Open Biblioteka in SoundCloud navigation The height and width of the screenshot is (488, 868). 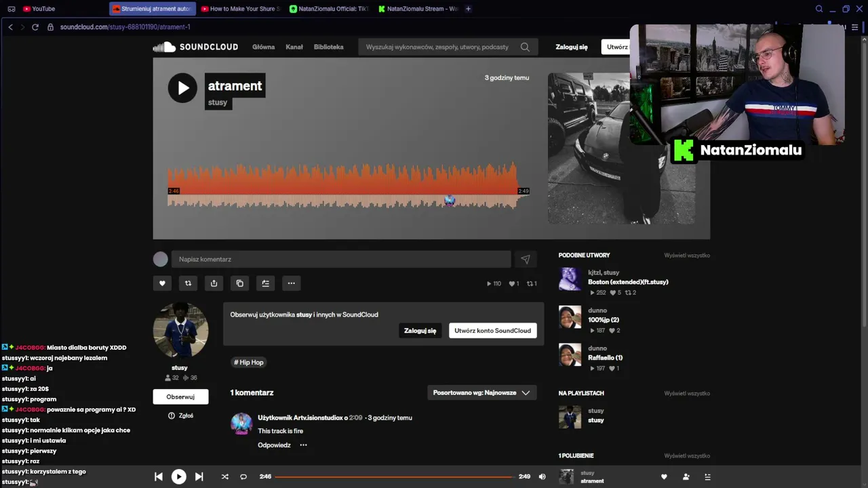pyautogui.click(x=328, y=47)
